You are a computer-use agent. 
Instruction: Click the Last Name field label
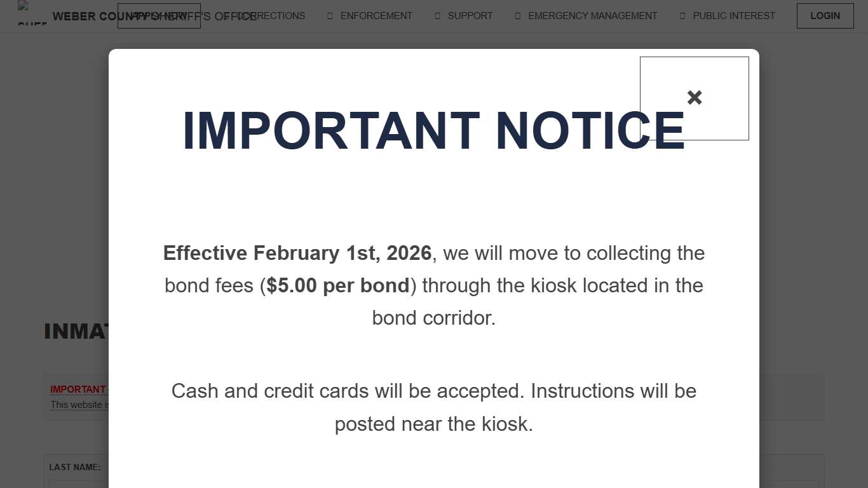[74, 467]
